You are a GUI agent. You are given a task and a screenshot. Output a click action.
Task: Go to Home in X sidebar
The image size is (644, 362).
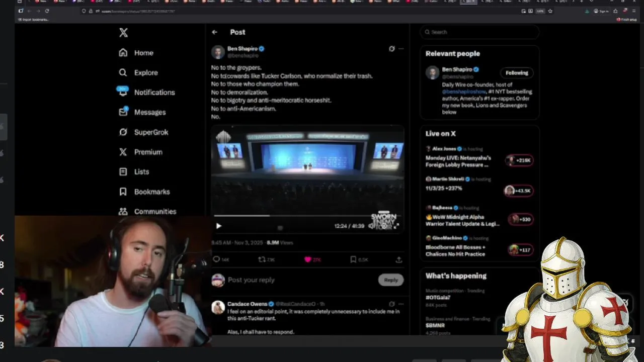136,53
